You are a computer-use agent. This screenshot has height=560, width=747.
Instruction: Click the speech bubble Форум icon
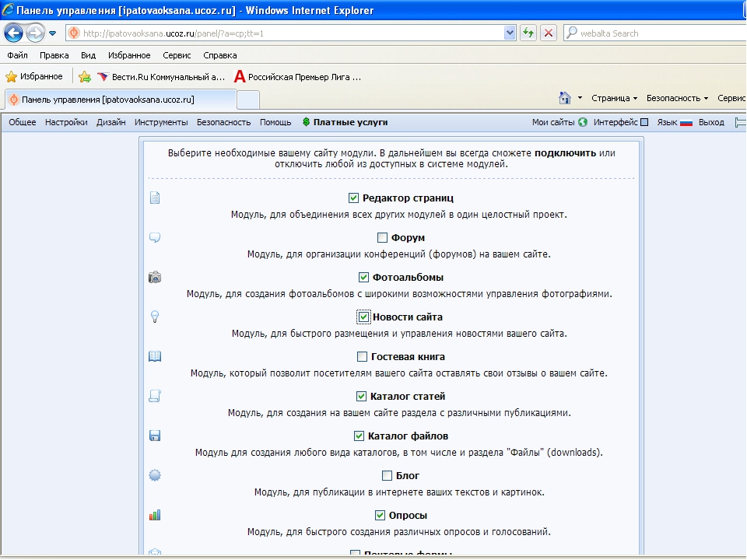click(x=155, y=237)
